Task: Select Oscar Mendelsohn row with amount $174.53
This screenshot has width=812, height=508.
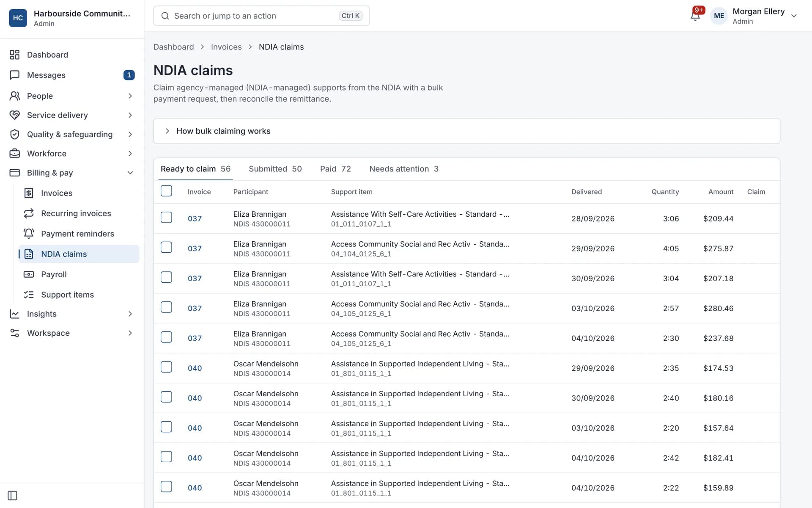Action: coord(166,367)
